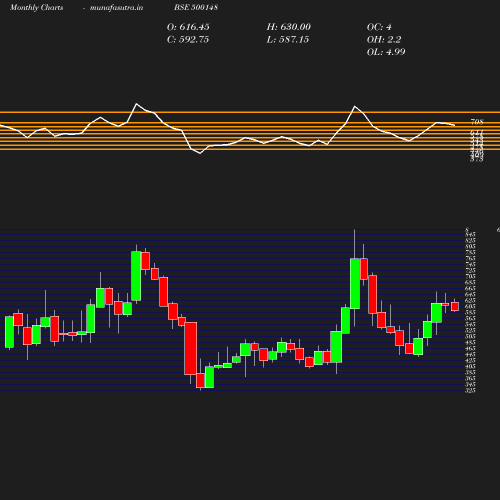Click the "685" price axis label
The height and width of the screenshot is (500, 500).
point(470,282)
